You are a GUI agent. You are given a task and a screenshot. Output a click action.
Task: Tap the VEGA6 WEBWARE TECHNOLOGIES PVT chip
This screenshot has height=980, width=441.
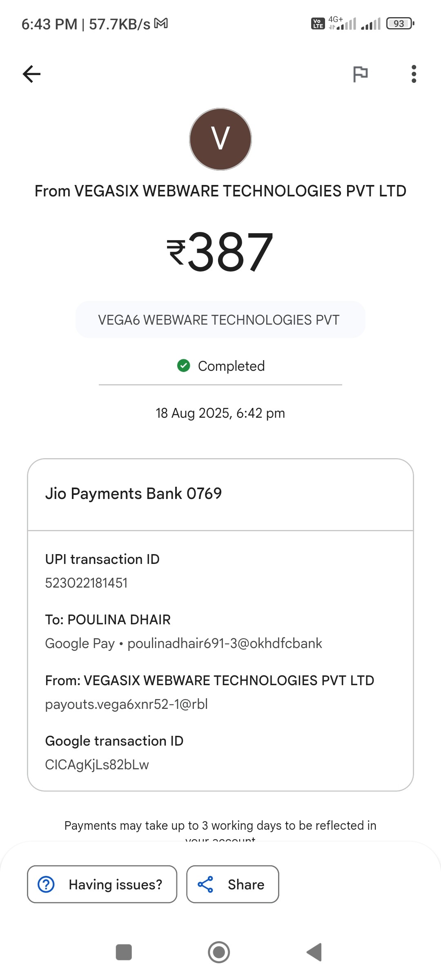click(220, 320)
